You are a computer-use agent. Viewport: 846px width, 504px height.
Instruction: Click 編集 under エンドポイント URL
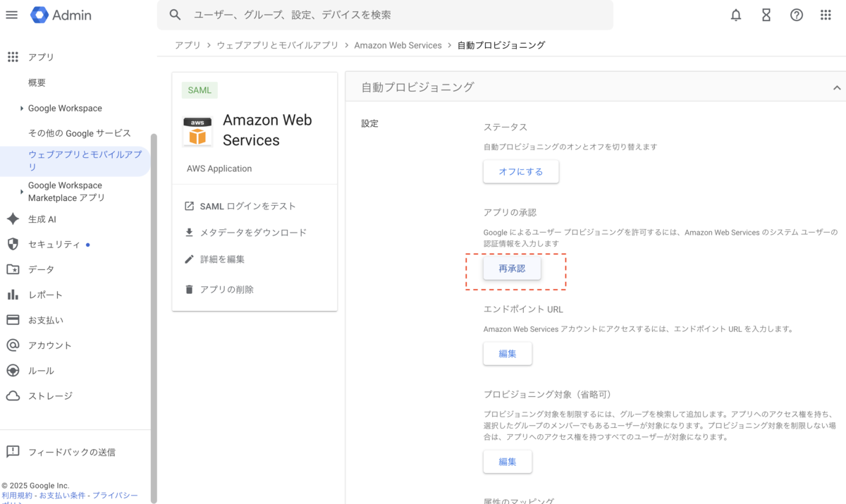(508, 354)
